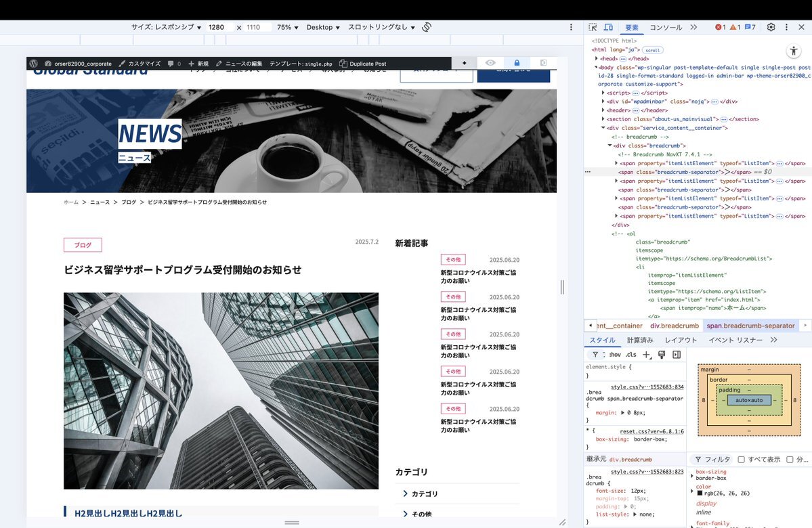The width and height of the screenshot is (812, 528).
Task: Check the すべて表示 checkbox
Action: tap(741, 460)
